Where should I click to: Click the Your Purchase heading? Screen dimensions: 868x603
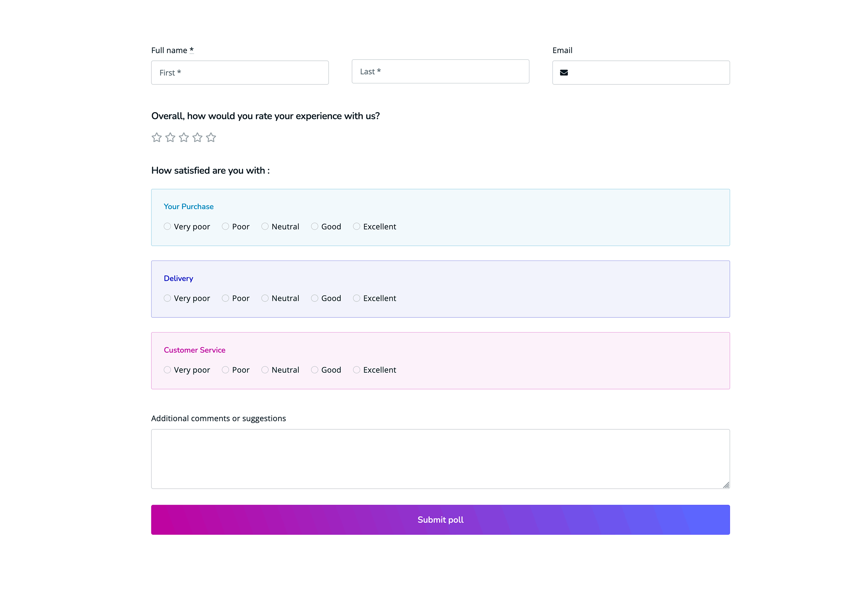click(x=189, y=207)
